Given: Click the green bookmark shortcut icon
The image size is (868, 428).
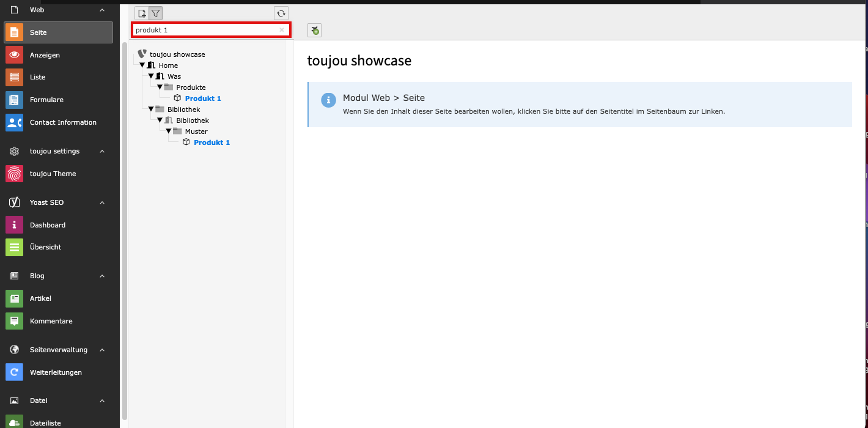Looking at the screenshot, I should click(x=314, y=31).
